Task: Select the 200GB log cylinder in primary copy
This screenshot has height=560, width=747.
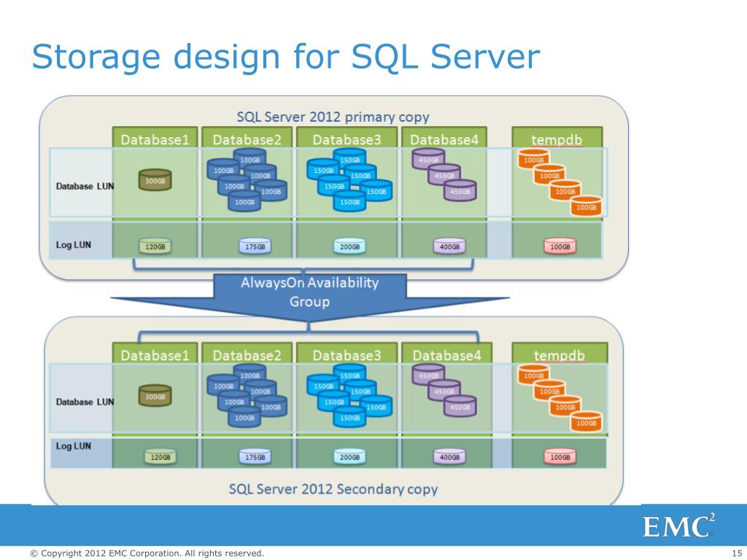Action: pyautogui.click(x=349, y=246)
